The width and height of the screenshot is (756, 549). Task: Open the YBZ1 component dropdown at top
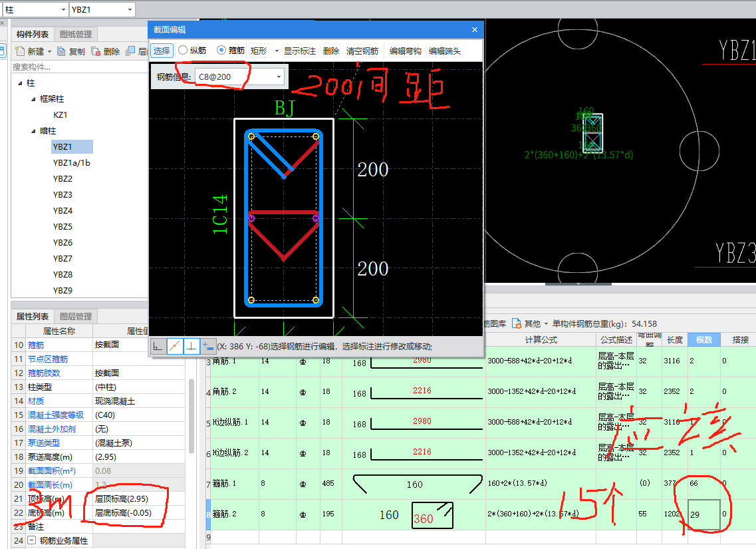point(130,9)
